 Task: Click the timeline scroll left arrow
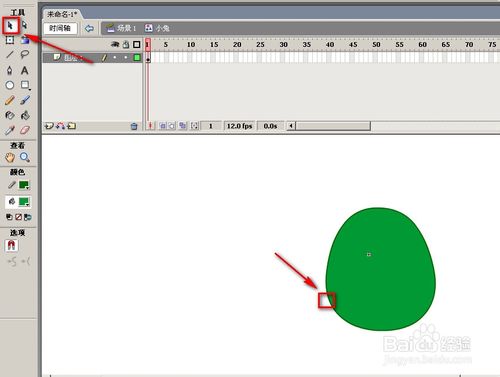click(291, 126)
